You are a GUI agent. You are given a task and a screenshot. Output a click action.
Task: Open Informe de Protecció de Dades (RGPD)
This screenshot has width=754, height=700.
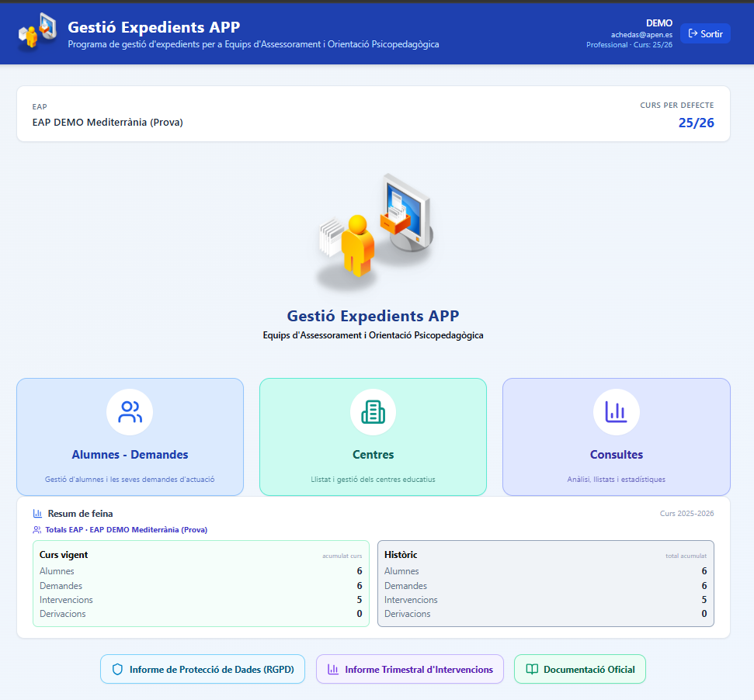pyautogui.click(x=203, y=669)
